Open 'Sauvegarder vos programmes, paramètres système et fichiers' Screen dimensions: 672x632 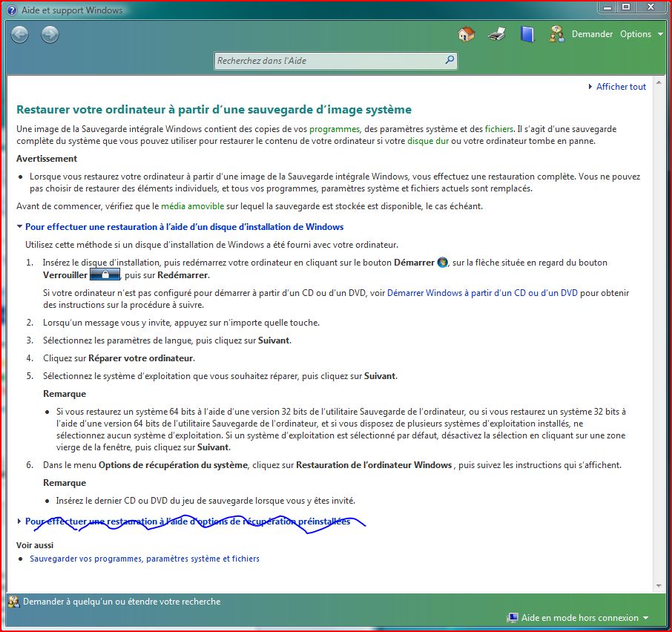tap(145, 559)
